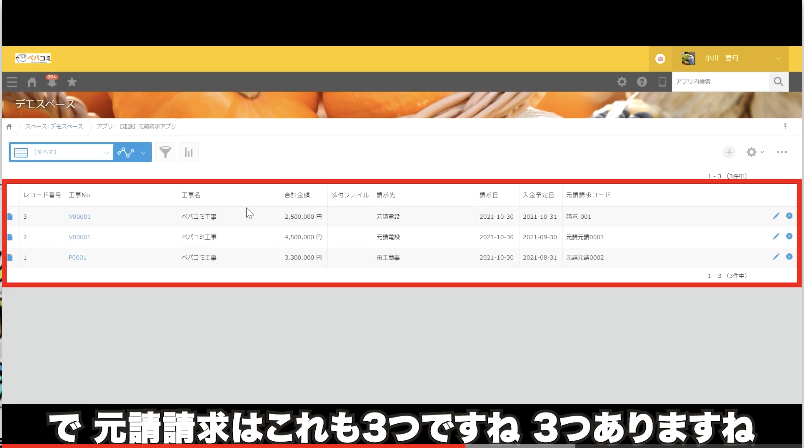Open the notifications bell
Image resolution: width=804 pixels, height=448 pixels.
tap(52, 82)
